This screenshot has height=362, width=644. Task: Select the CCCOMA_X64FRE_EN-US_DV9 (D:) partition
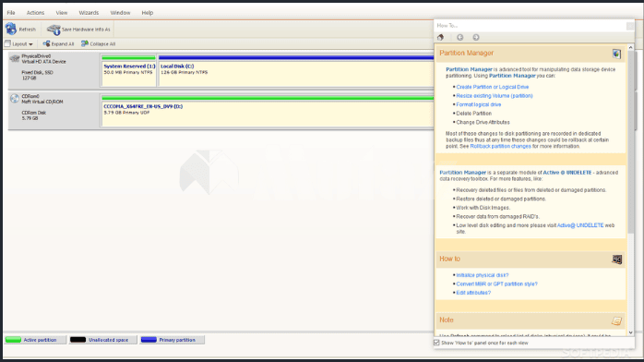point(268,111)
